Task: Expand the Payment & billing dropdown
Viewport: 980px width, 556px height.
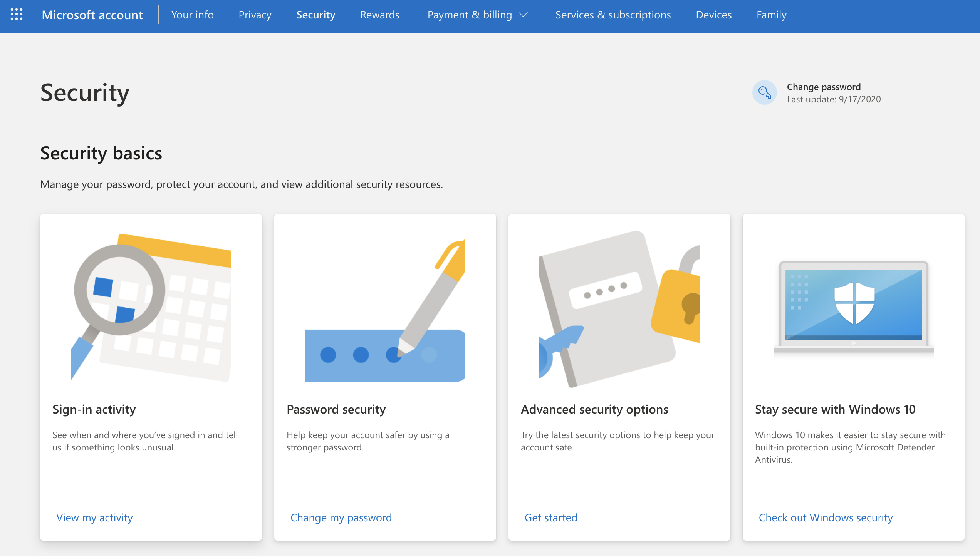Action: click(x=477, y=15)
